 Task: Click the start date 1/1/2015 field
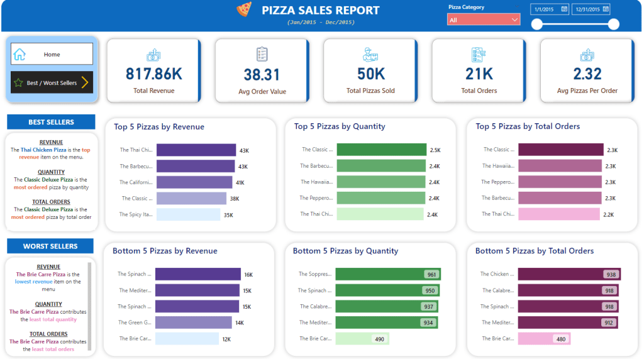pos(545,9)
